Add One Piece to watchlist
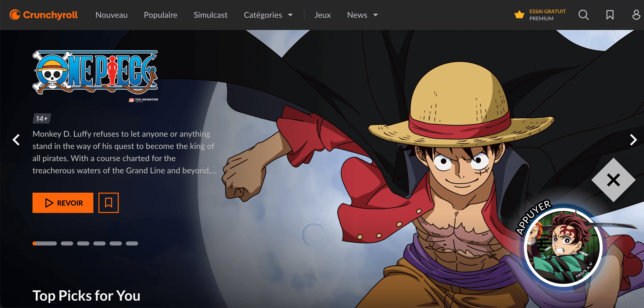 pos(108,203)
